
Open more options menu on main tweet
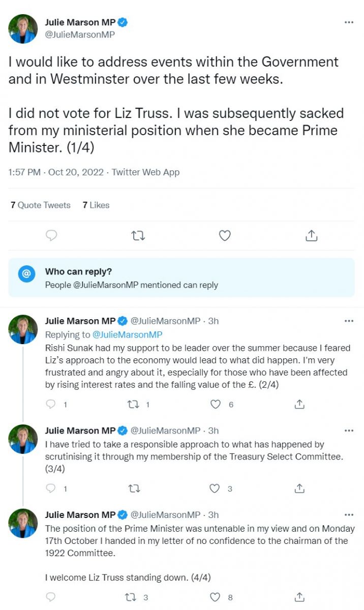click(348, 23)
